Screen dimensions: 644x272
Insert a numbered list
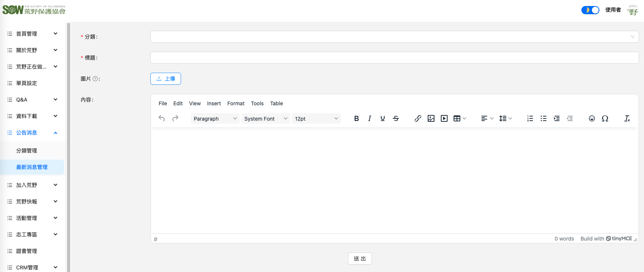(530, 118)
